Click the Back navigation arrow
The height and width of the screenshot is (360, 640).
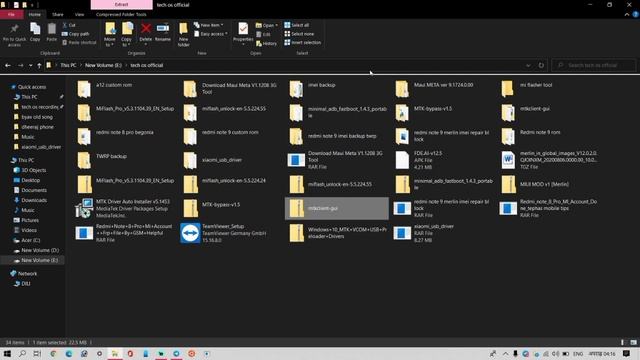pos(8,65)
